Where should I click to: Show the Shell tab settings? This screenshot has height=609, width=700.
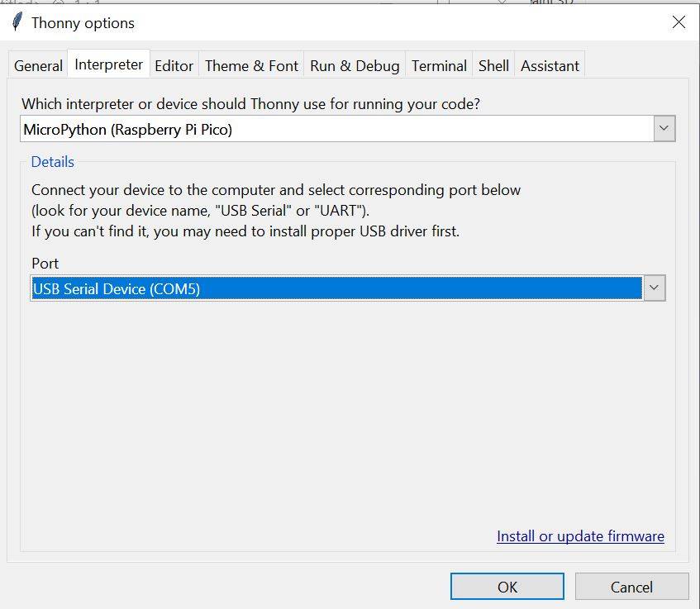click(493, 66)
